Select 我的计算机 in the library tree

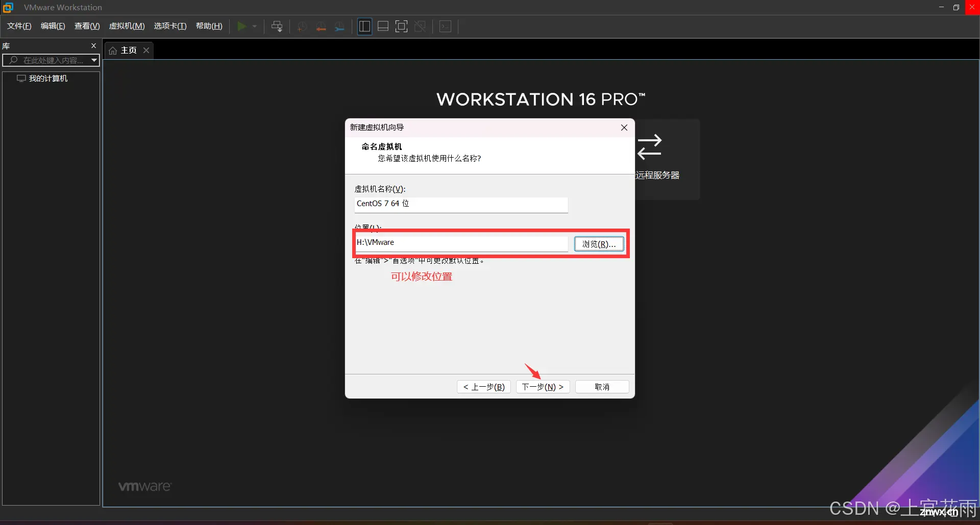click(x=48, y=78)
